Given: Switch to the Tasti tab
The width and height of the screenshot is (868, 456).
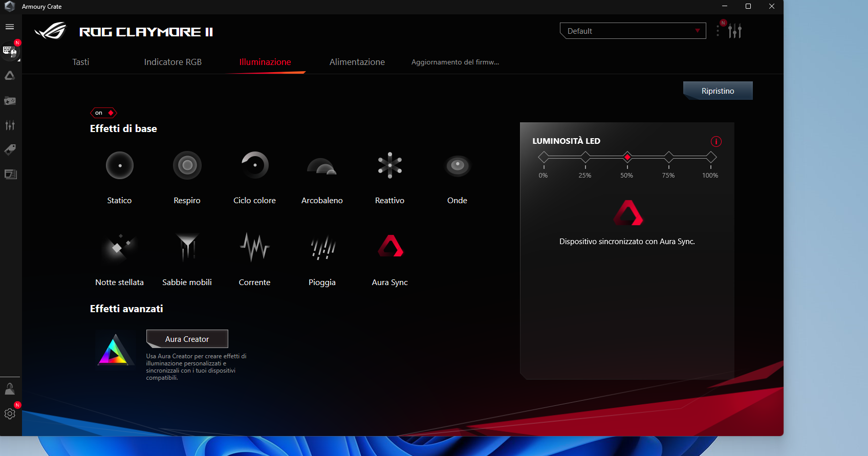Looking at the screenshot, I should point(81,62).
